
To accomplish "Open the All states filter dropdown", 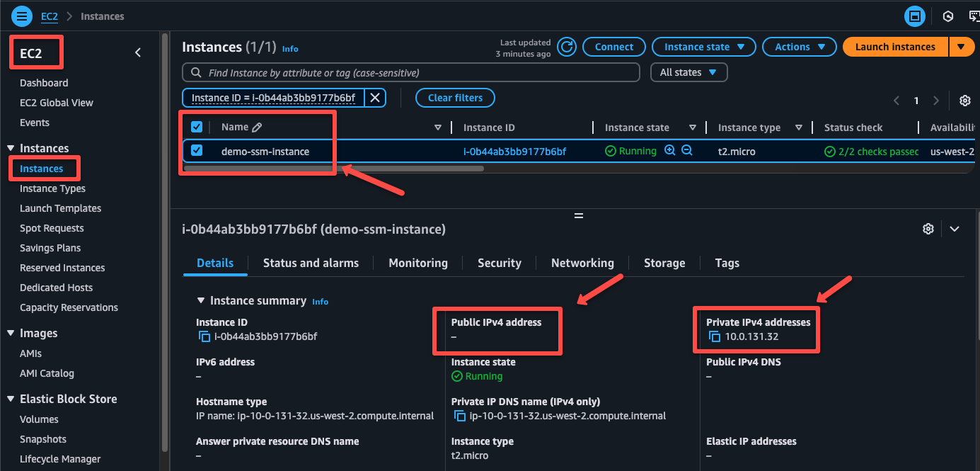I will coord(688,72).
